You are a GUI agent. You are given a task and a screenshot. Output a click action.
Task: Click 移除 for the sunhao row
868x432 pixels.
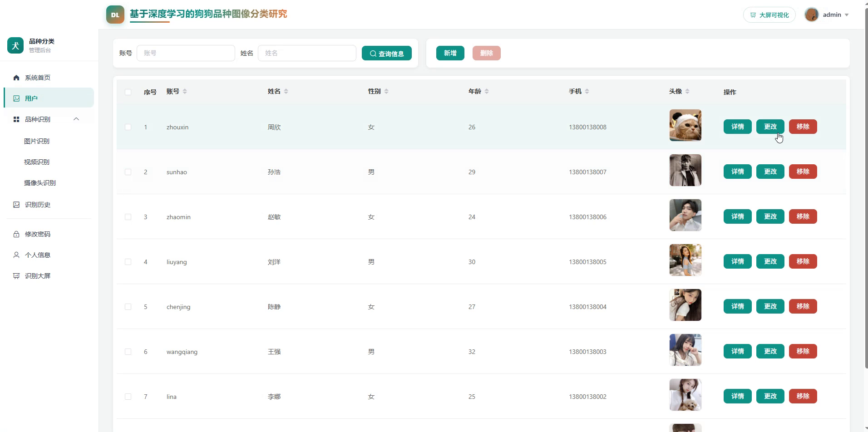pos(803,172)
